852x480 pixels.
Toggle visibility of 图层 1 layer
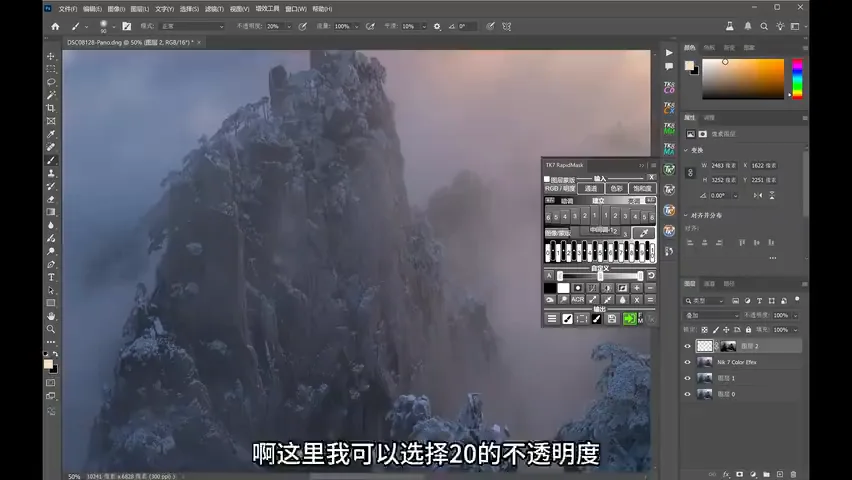(687, 378)
